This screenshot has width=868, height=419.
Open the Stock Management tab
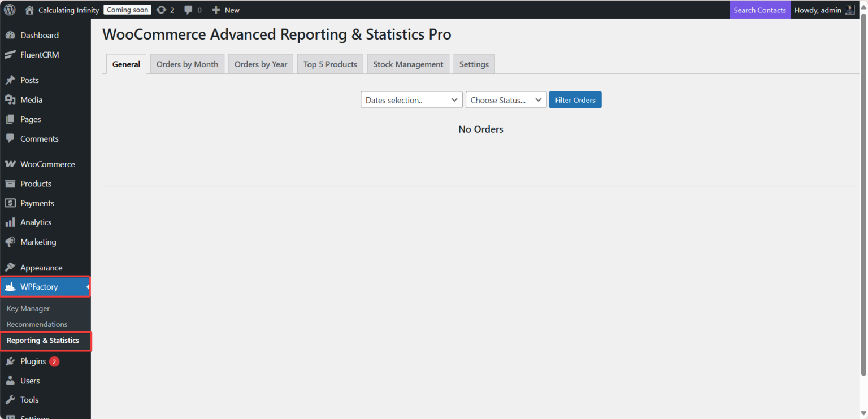tap(408, 64)
